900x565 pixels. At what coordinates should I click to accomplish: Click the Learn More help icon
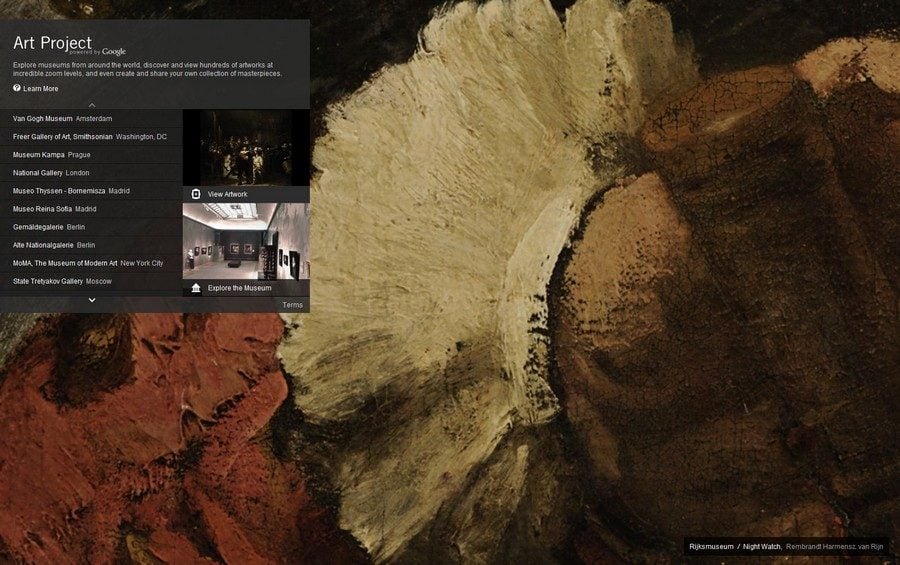(x=17, y=88)
